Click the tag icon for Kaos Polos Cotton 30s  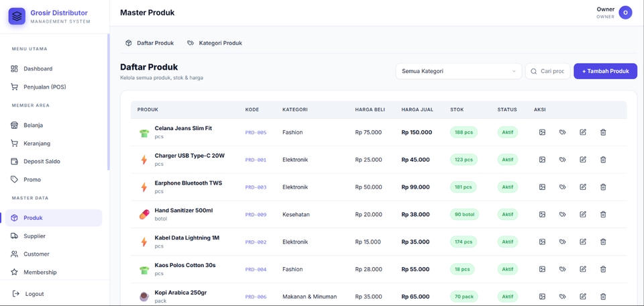coord(562,269)
